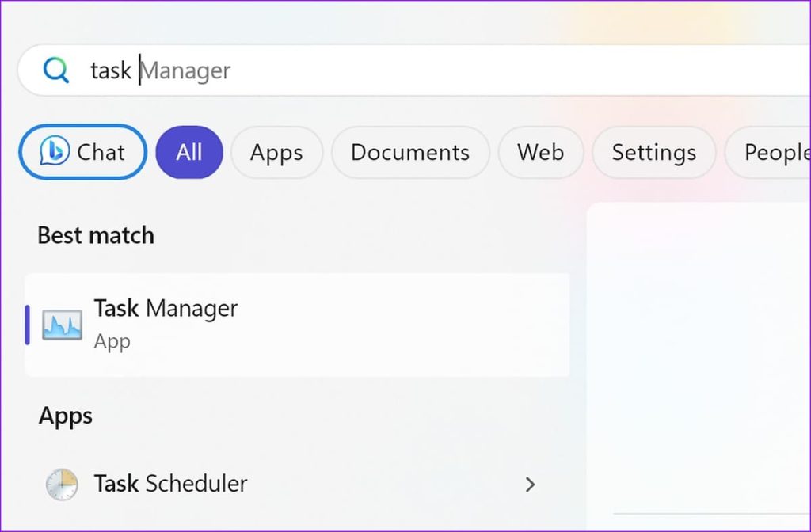Screen dimensions: 811x532
Task: Click inside the search text field
Action: (x=413, y=70)
